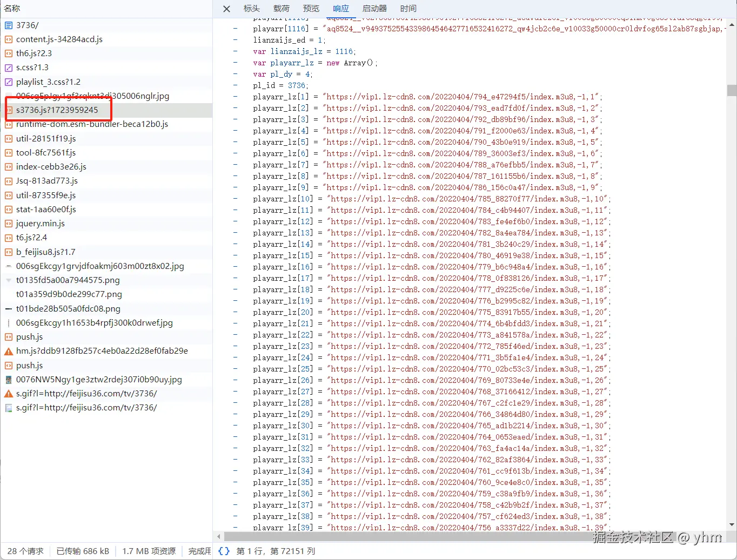Fold the playarr_lz[20] code line
This screenshot has height=560, width=737.
click(x=236, y=312)
